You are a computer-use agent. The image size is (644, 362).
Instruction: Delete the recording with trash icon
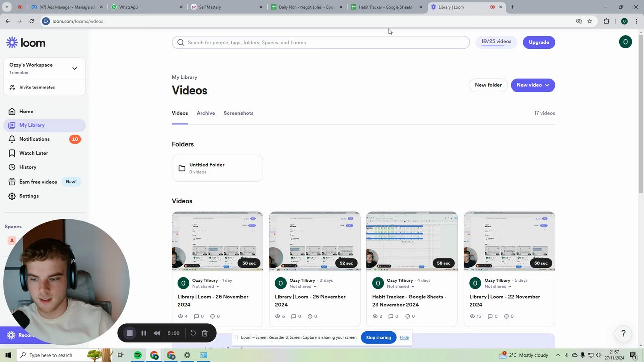(x=205, y=333)
